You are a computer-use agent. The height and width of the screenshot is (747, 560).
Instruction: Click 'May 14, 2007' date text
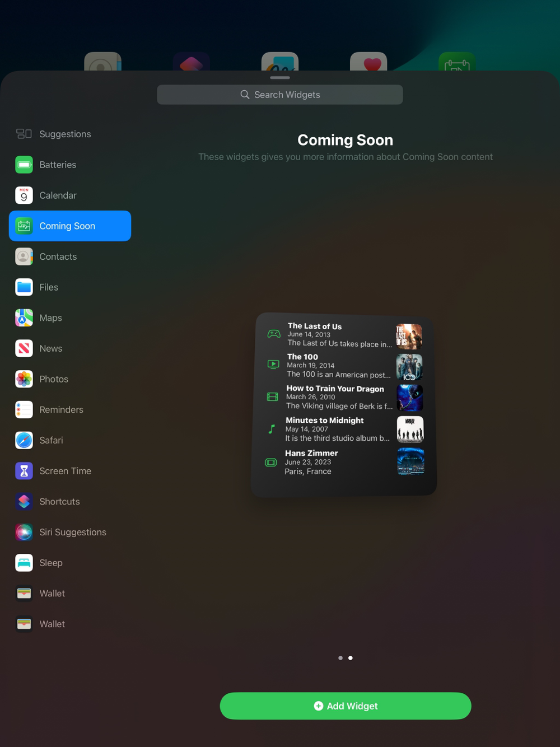coord(307,429)
